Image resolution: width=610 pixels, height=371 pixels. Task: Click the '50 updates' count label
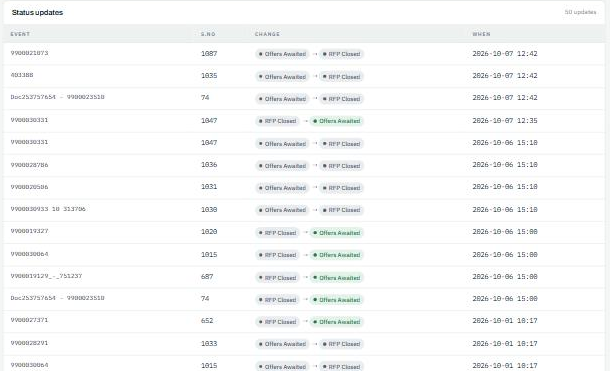[x=580, y=12]
